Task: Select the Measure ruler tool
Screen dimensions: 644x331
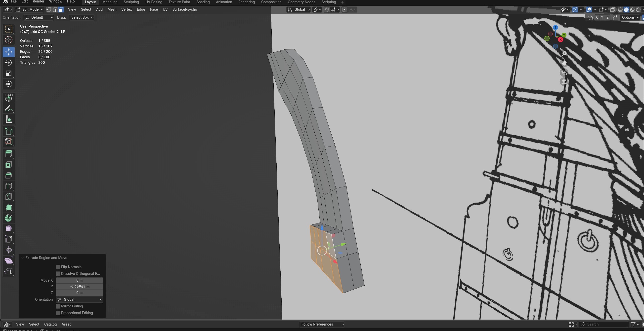Action: coord(8,119)
